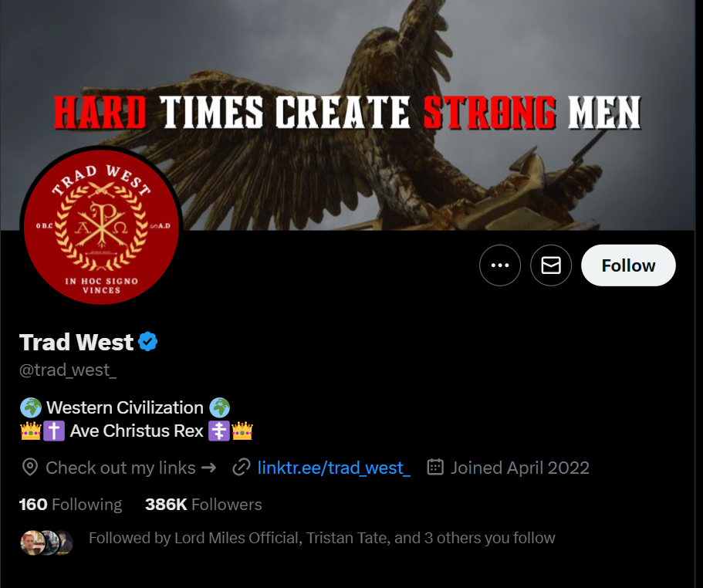Click 'Joined April 2022' text
This screenshot has width=703, height=588.
coord(519,468)
